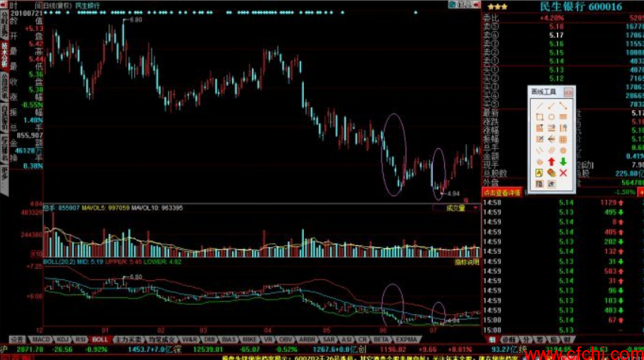Select the crossed-chart drawing tool
This screenshot has width=644, height=360.
pos(540,140)
